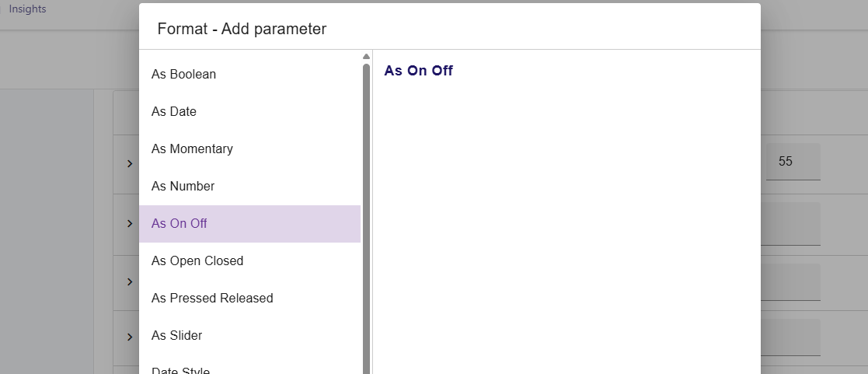This screenshot has height=374, width=868.
Task: Click the format list's vertical scrollbar thumb
Action: tap(366, 218)
